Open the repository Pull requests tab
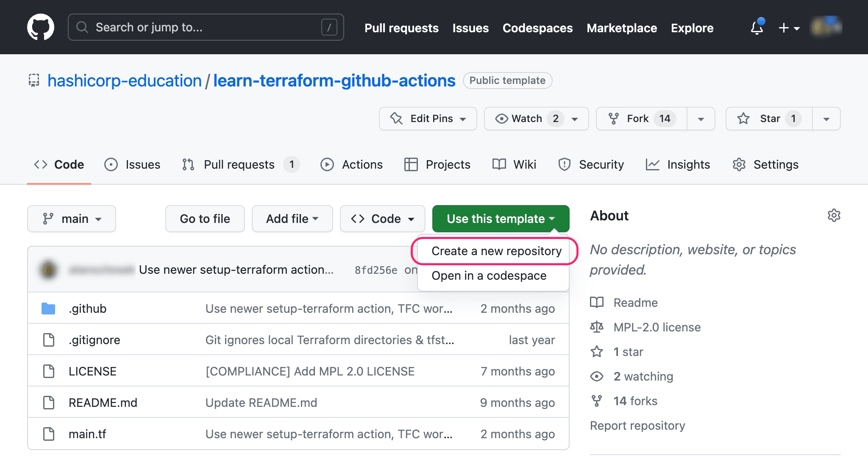Image resolution: width=868 pixels, height=456 pixels. pos(241,164)
